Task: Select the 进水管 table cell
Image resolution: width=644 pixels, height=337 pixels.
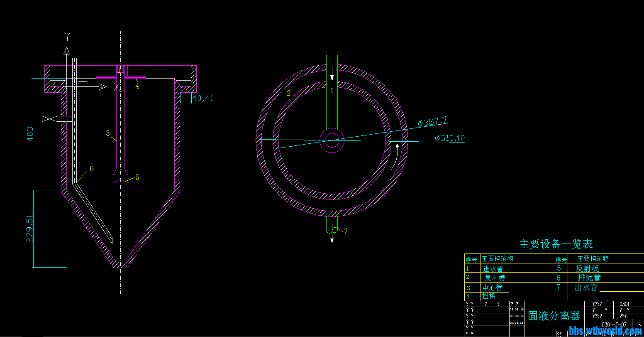Action: pos(493,269)
